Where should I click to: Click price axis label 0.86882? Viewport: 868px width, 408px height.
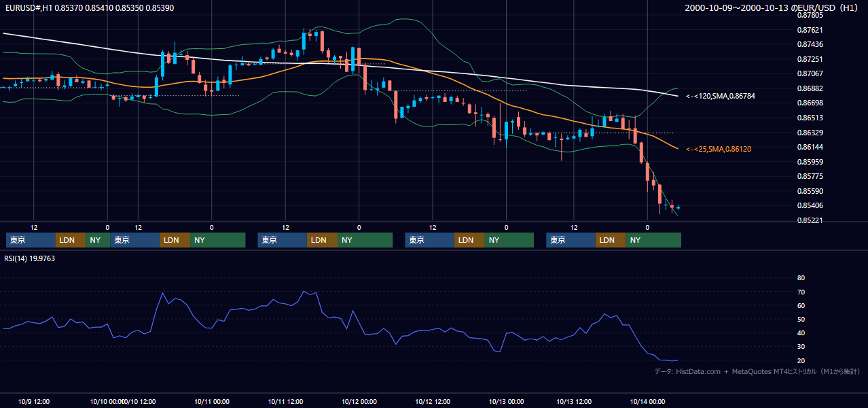[810, 88]
